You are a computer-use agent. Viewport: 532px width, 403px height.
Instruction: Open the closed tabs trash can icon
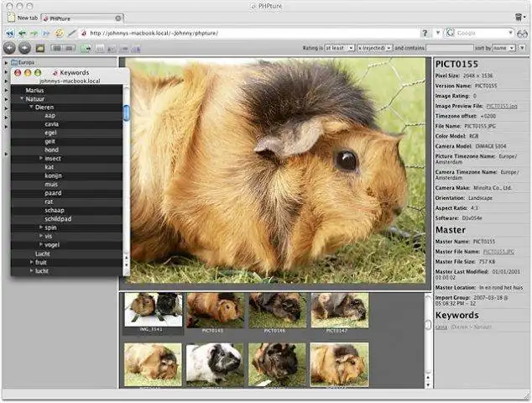(x=519, y=18)
